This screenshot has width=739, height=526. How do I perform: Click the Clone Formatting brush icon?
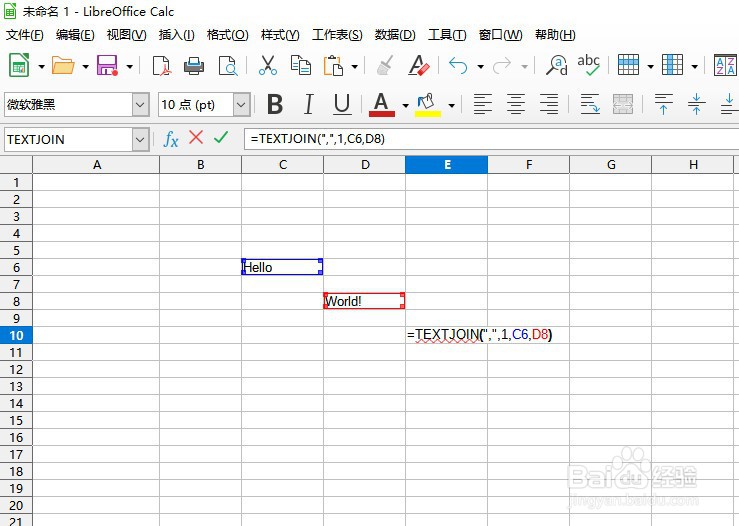(386, 66)
